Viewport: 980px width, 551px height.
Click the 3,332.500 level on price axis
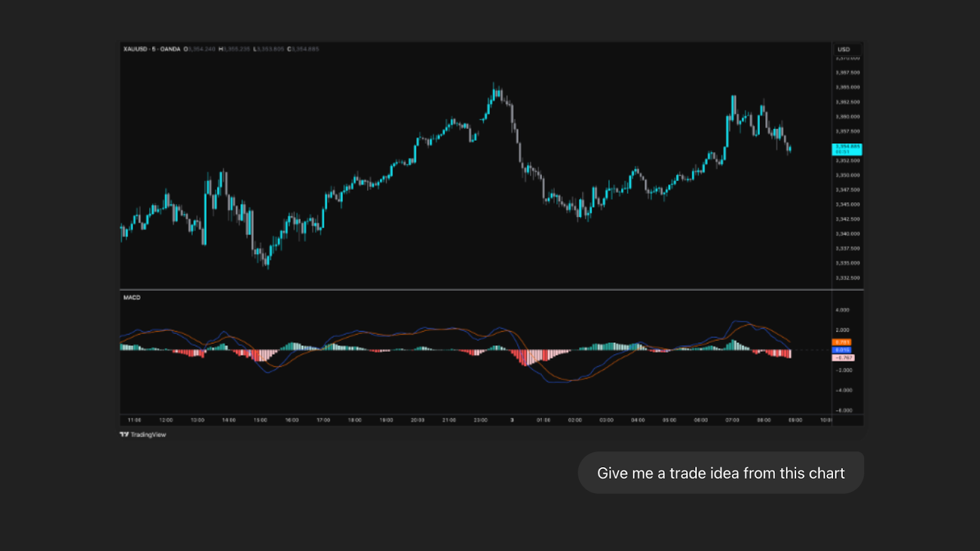point(848,278)
